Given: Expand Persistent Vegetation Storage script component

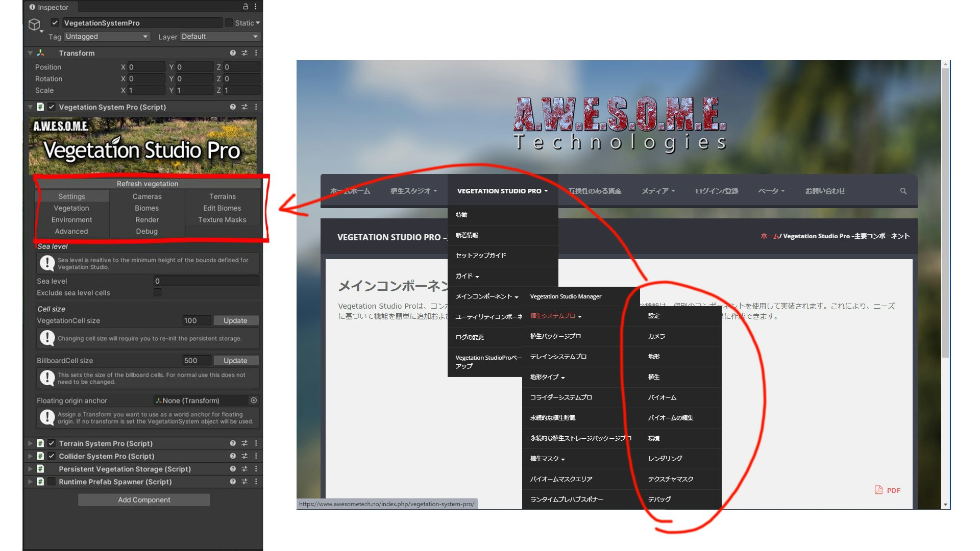Looking at the screenshot, I should [x=30, y=469].
